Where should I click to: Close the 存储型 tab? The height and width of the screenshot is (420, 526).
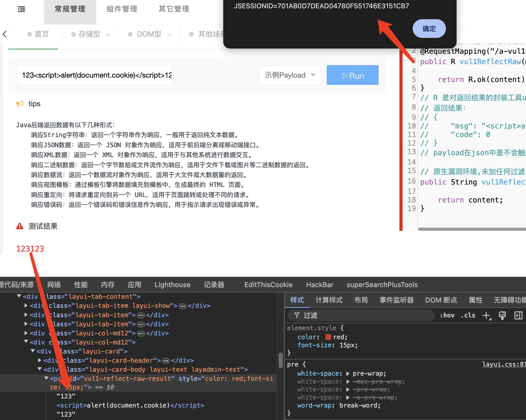pos(108,35)
